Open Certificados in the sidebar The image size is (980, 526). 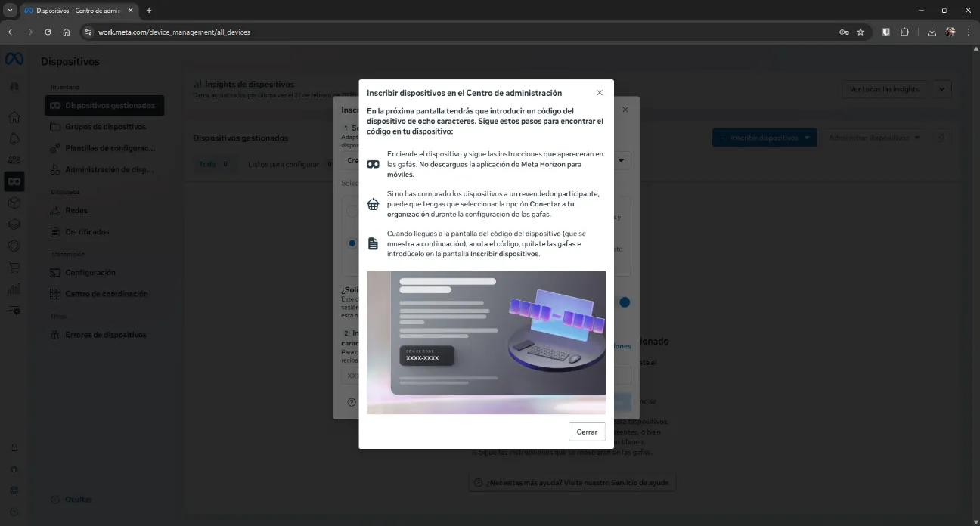(x=104, y=231)
